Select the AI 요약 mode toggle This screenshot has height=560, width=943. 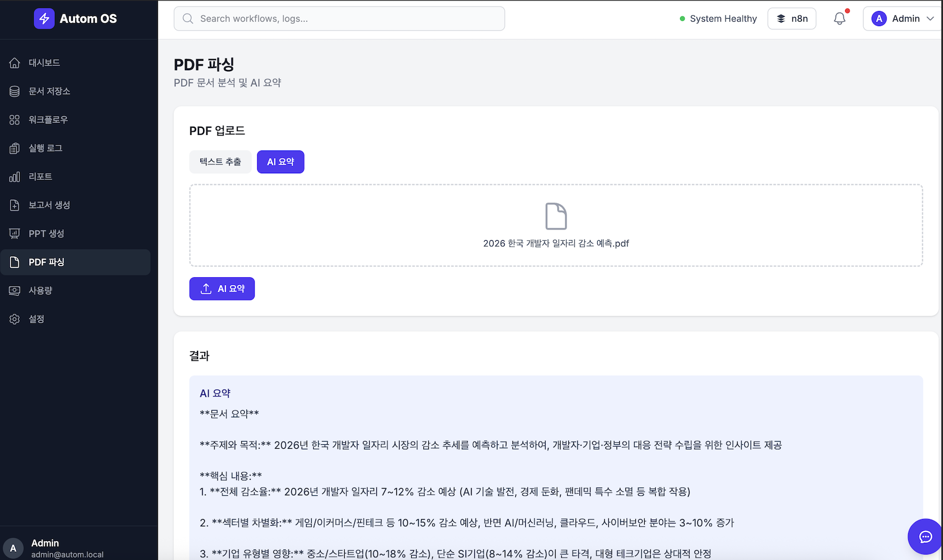click(x=281, y=162)
